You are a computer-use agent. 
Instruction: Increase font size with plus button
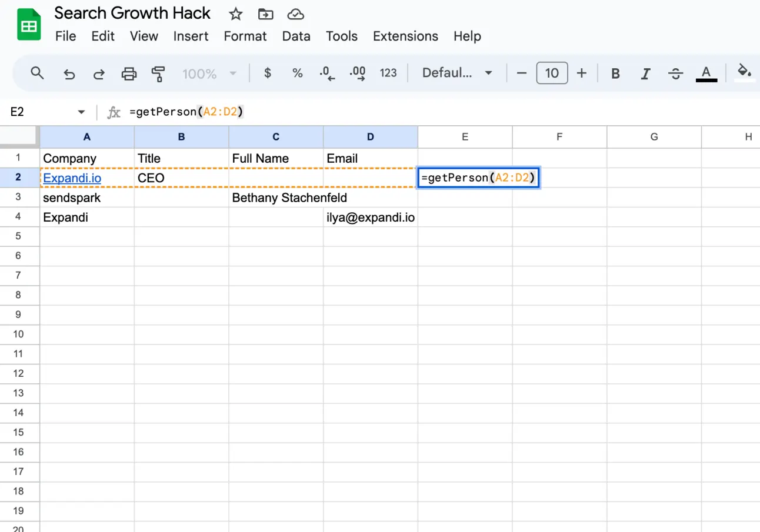pos(582,73)
